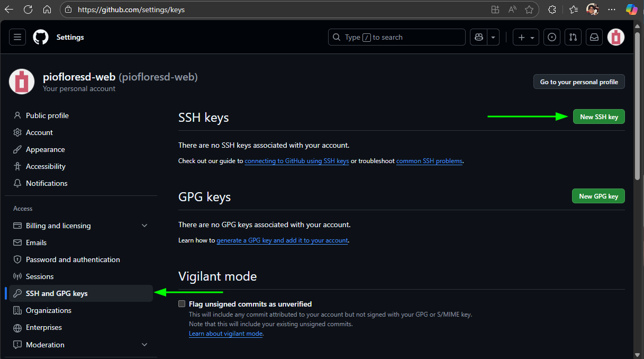Open the Copilot dropdown arrow

pyautogui.click(x=493, y=37)
